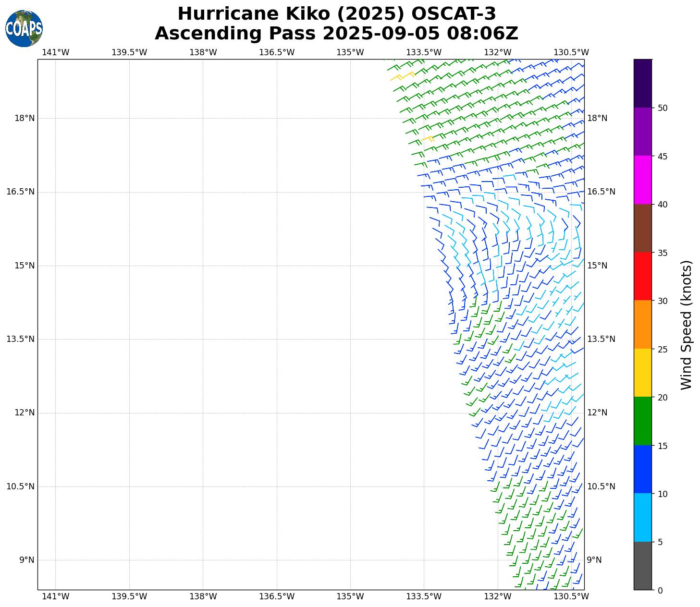
Task: Select the orange 25-30 knot colorbar segment
Action: tap(642, 324)
